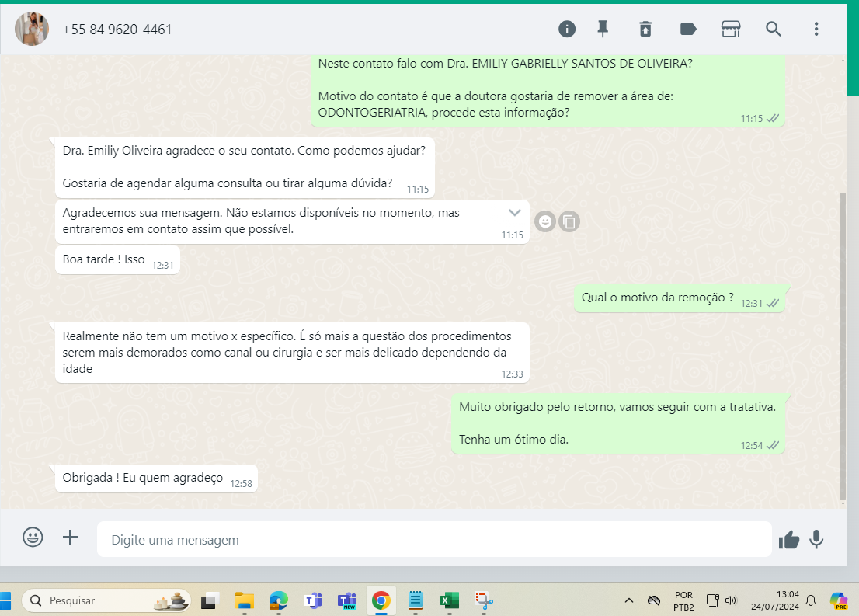
Task: Open File Explorer from taskbar
Action: [245, 600]
